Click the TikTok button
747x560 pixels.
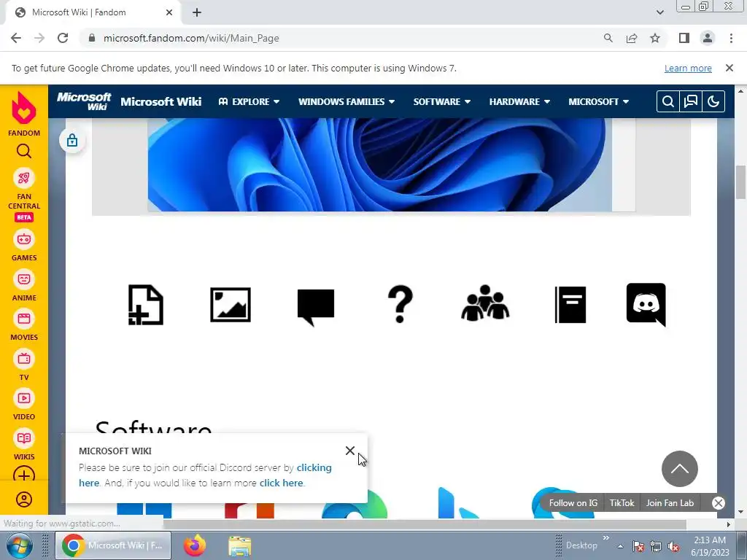(x=622, y=503)
